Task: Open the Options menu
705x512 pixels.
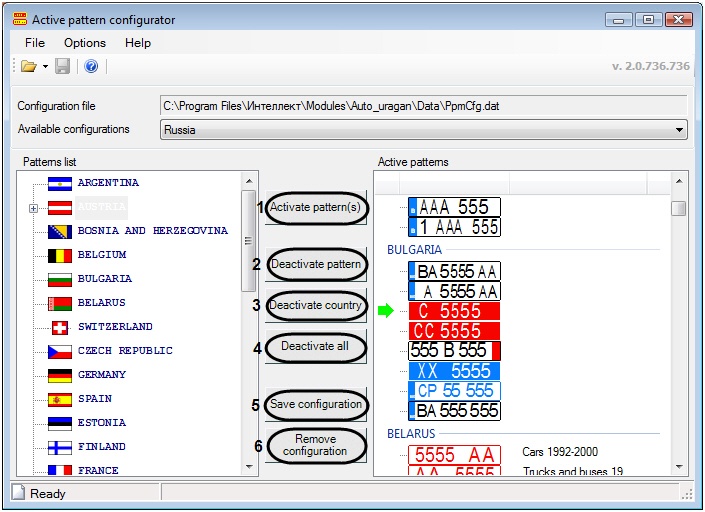Action: point(85,43)
